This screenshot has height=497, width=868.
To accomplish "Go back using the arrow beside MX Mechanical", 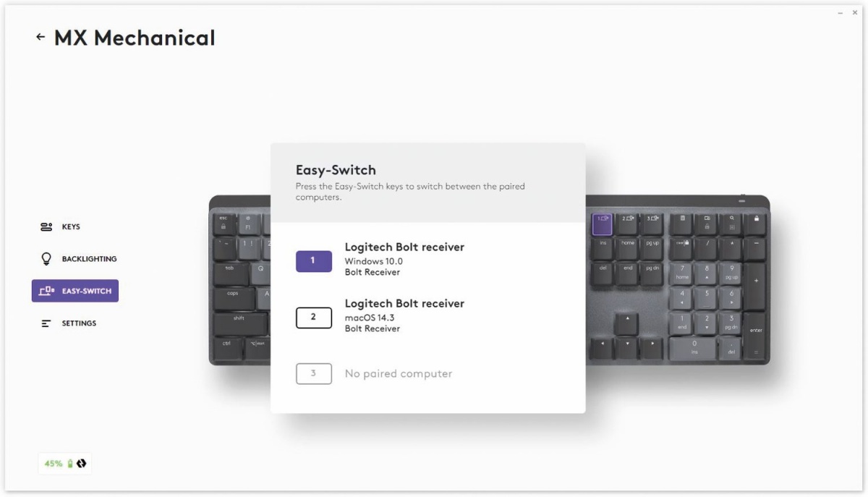I will [x=41, y=37].
